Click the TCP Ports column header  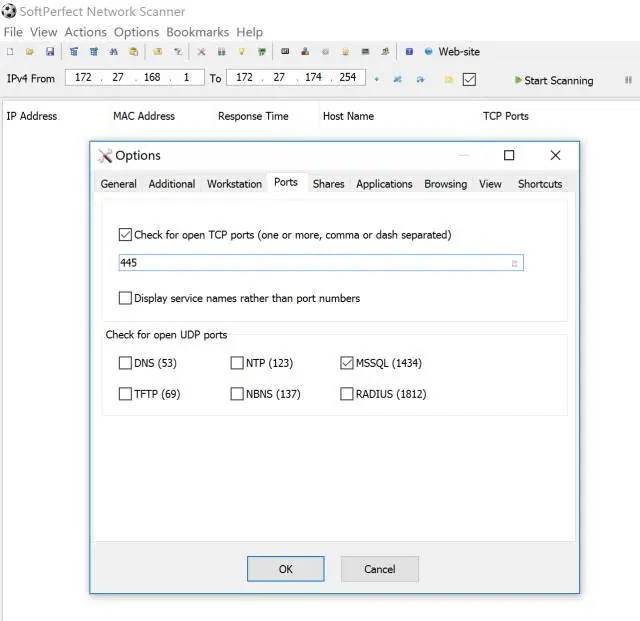point(506,116)
